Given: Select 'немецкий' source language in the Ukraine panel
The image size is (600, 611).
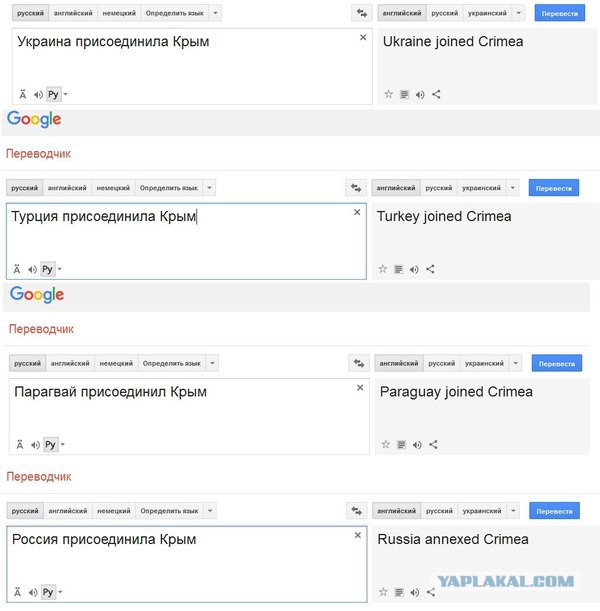Looking at the screenshot, I should click(x=120, y=13).
